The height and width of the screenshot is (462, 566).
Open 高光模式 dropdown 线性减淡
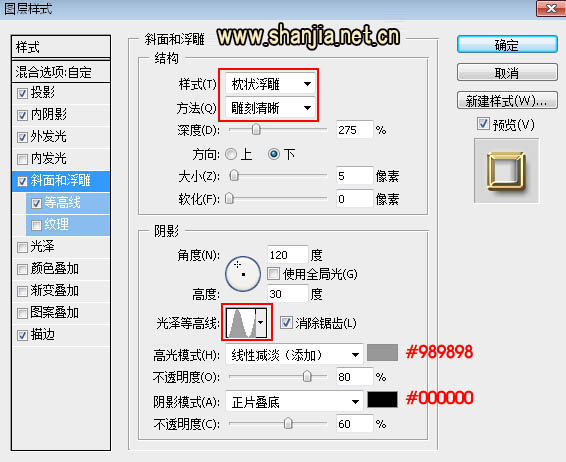click(294, 355)
